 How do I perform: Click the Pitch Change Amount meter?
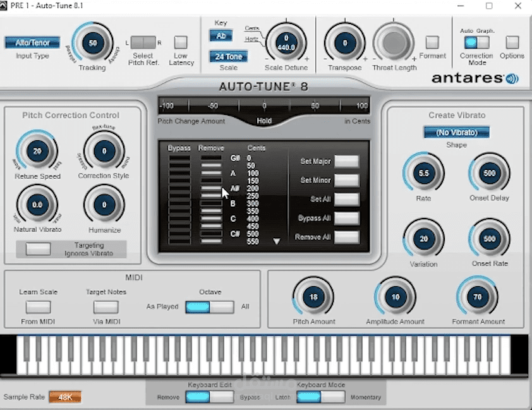click(264, 106)
